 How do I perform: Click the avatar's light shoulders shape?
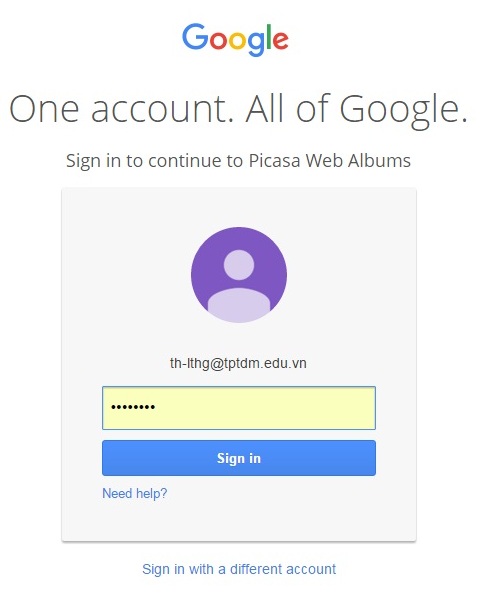click(239, 305)
